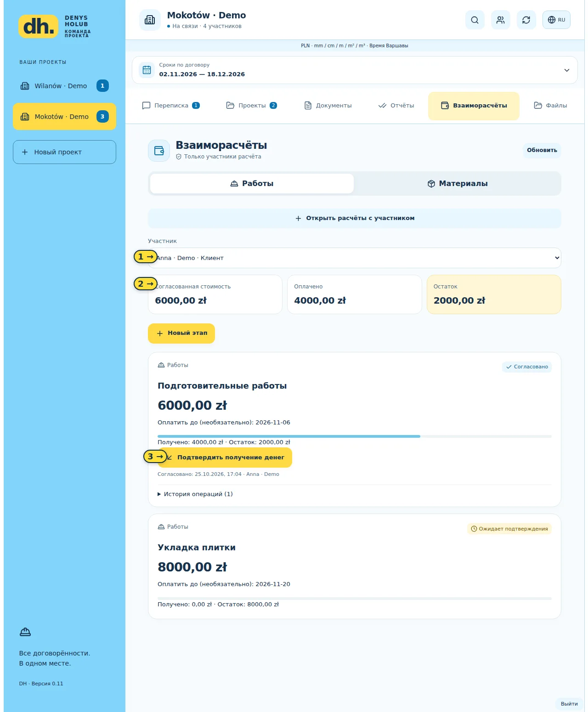Viewport: 588px width, 712px height.
Task: Select the Работы segment toggle
Action: click(252, 184)
